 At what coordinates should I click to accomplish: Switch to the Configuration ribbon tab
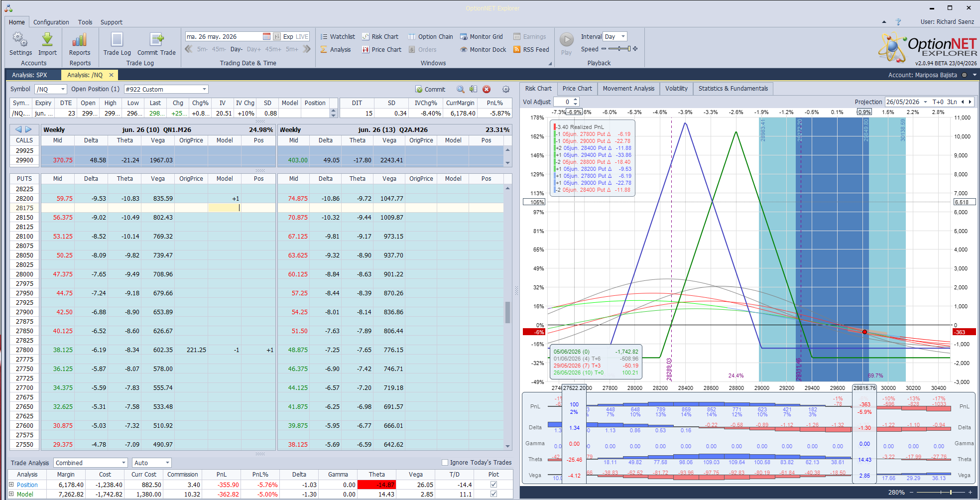coord(51,22)
